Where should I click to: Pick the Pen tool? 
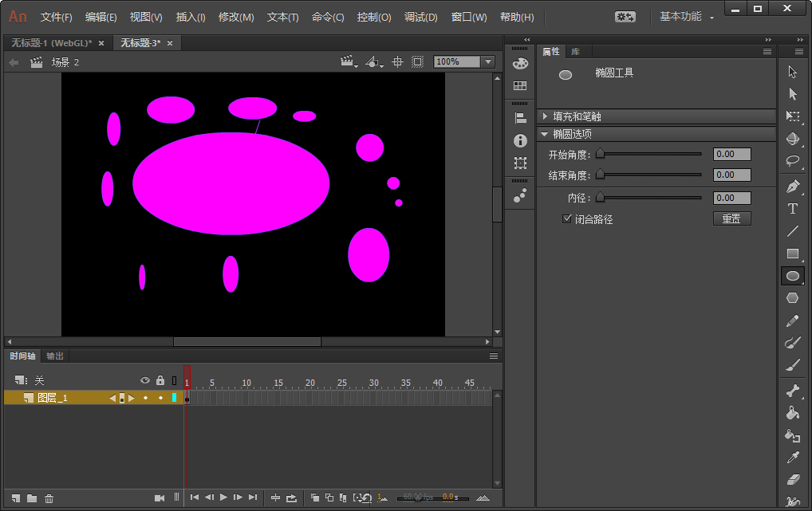pos(793,186)
